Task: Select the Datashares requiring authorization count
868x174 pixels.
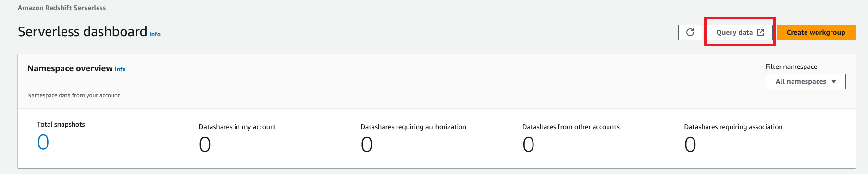Action: click(x=367, y=145)
